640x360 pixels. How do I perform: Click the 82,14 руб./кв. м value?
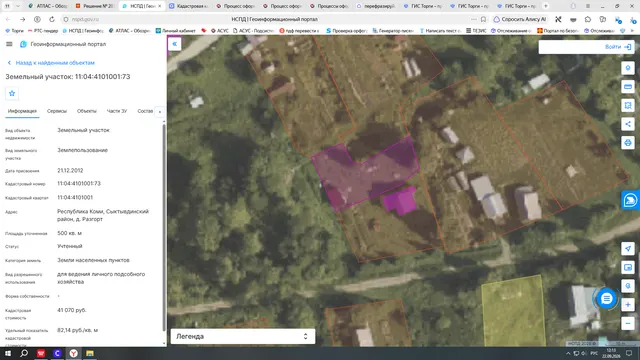[78, 330]
